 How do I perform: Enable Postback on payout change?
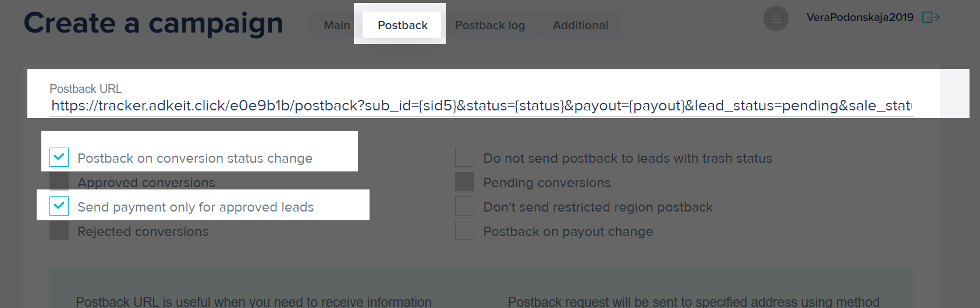point(464,231)
